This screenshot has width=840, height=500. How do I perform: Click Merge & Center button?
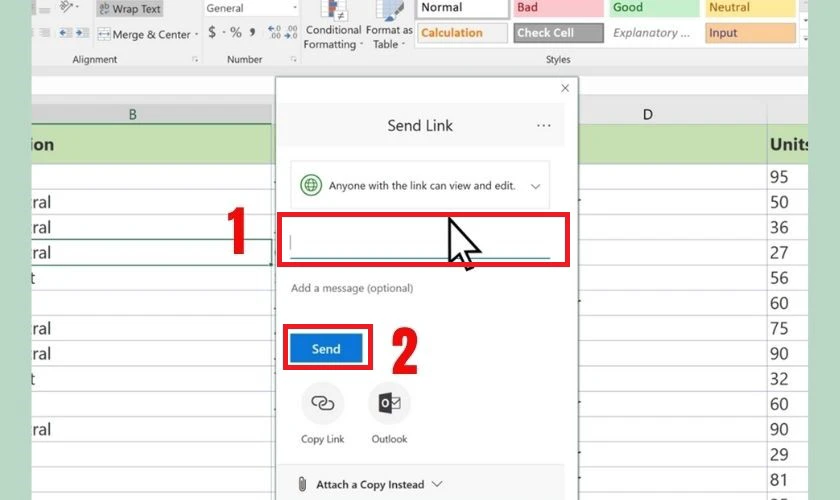pos(144,34)
